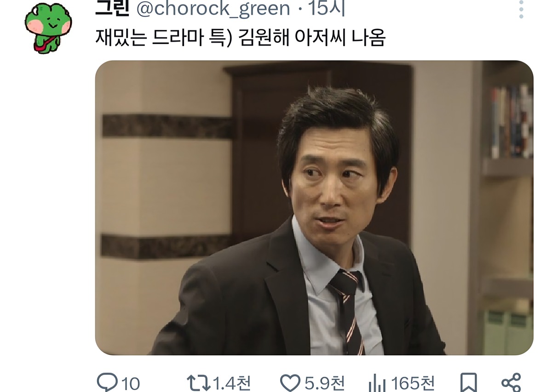Open the 15시 timestamp link

[327, 8]
